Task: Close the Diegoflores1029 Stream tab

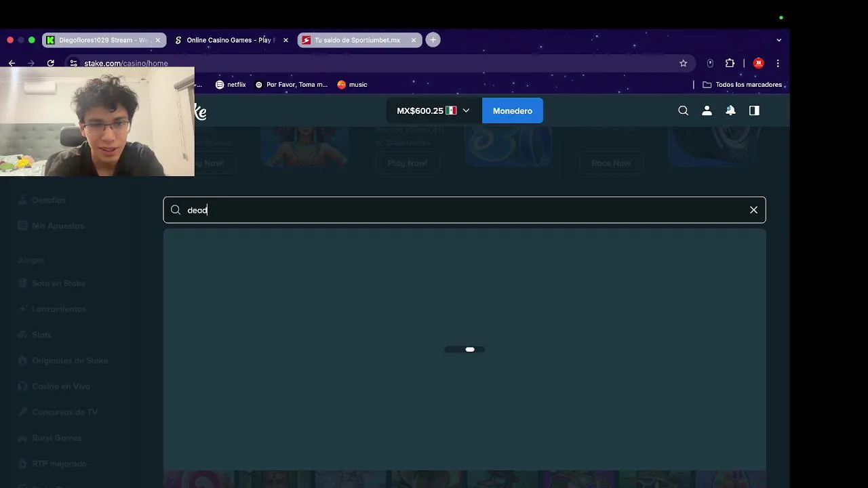Action: (158, 40)
